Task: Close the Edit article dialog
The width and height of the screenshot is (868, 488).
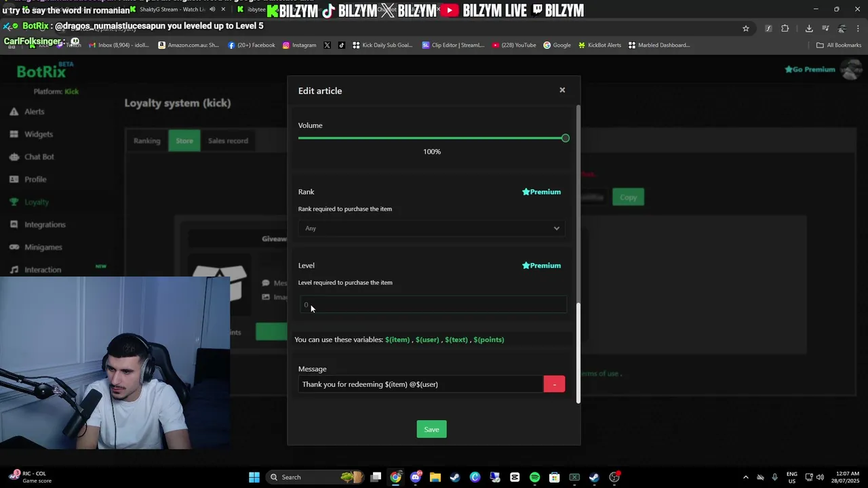Action: [562, 90]
